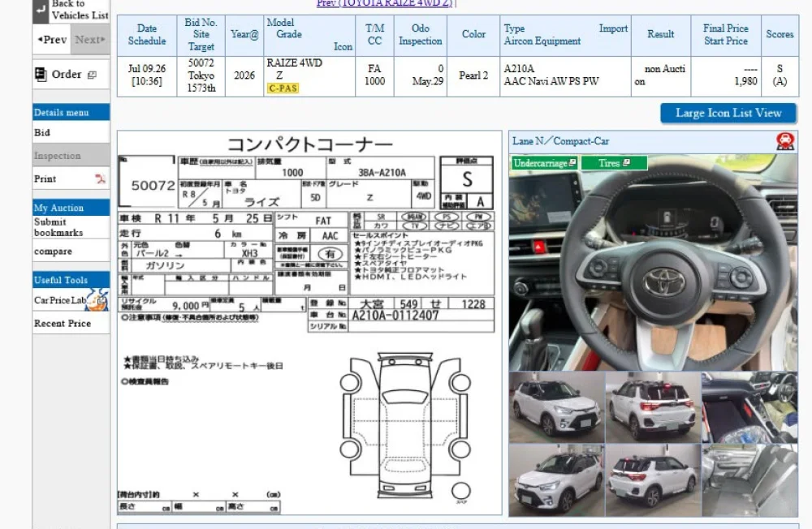Click the red car icon in the Lane N header
Screen dimensions: 812x529
[785, 141]
